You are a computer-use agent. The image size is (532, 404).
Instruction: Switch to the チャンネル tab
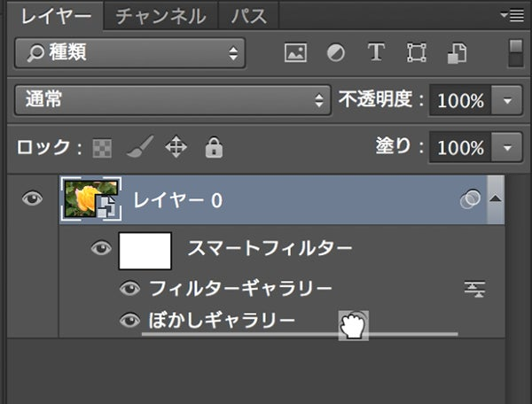coord(160,16)
